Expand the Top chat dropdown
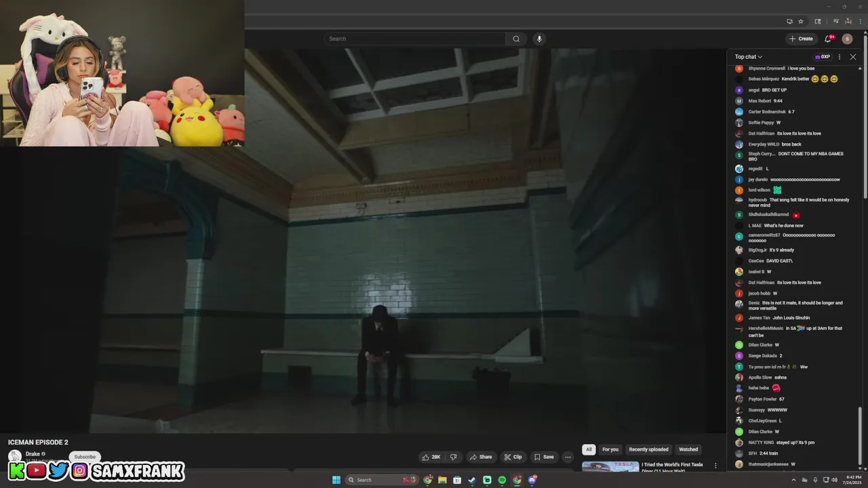Screen dimensions: 868x488 (x=749, y=57)
